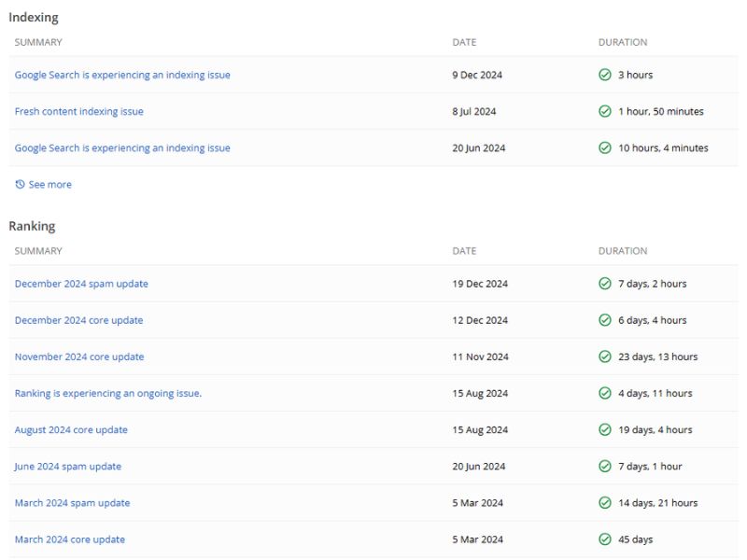
Task: Click the DATE column header under Indexing
Action: coord(463,42)
